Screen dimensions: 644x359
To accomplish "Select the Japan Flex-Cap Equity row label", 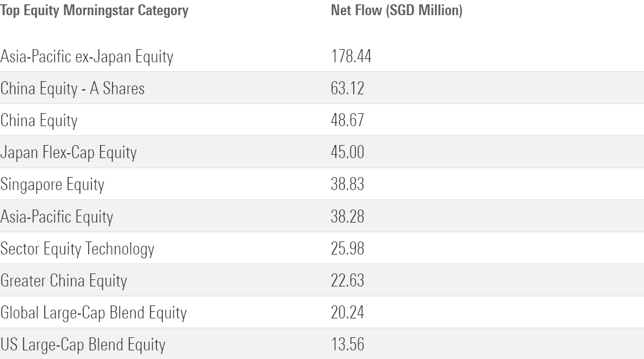I will point(68,153).
